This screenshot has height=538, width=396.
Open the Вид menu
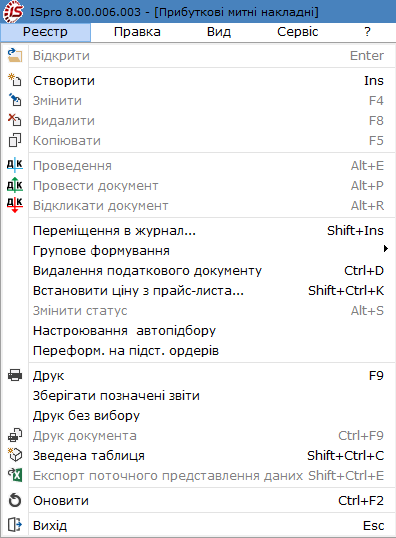coord(219,32)
